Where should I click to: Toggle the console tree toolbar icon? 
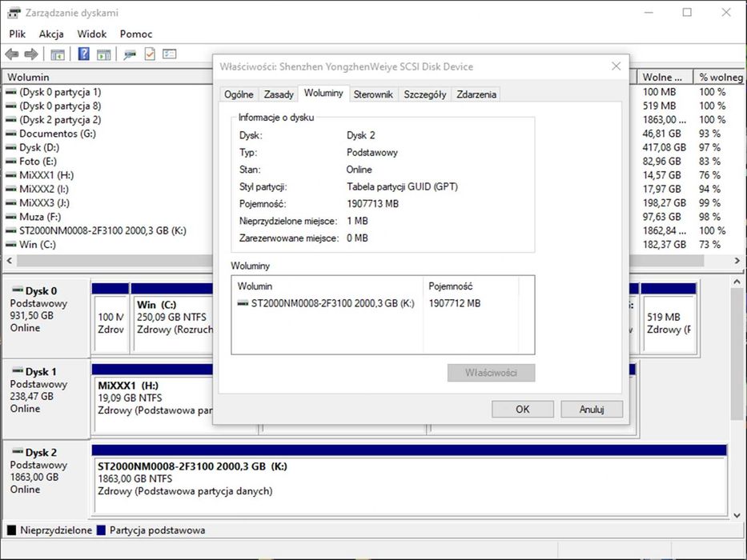[x=58, y=54]
